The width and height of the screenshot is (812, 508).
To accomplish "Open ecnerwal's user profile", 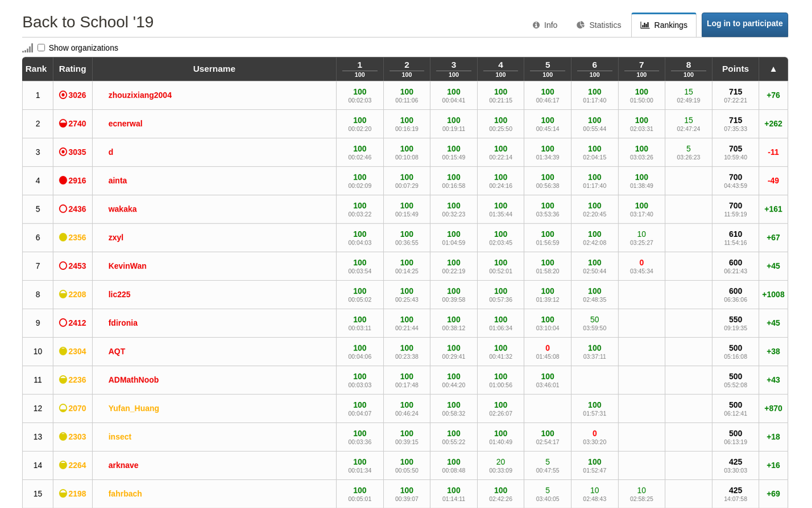I will click(x=126, y=124).
